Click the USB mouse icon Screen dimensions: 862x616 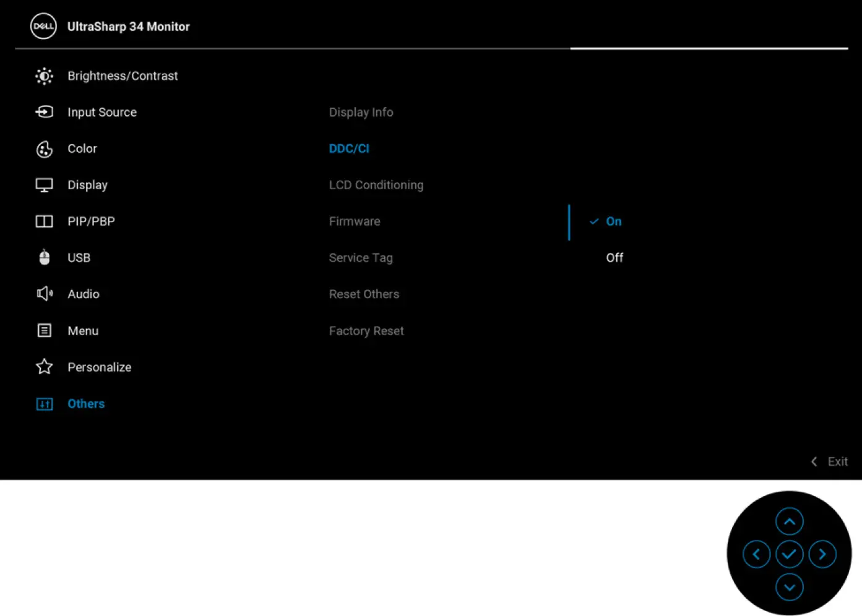(44, 257)
